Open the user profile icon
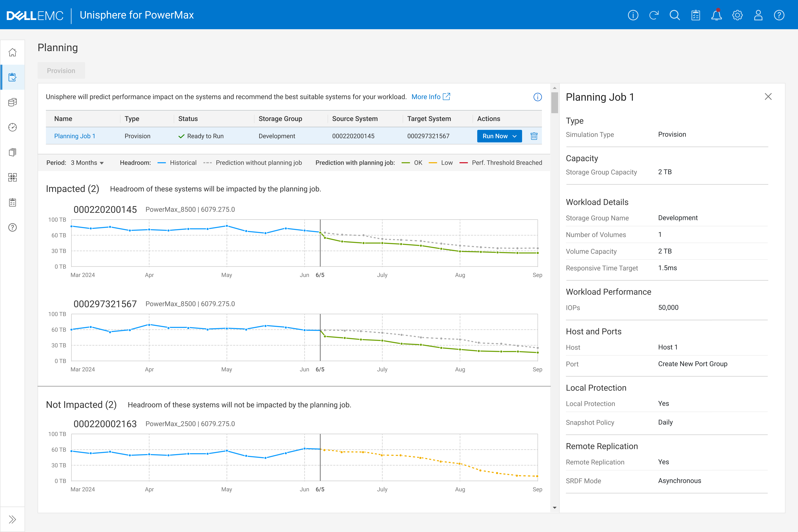Viewport: 798px width, 532px height. (x=758, y=15)
